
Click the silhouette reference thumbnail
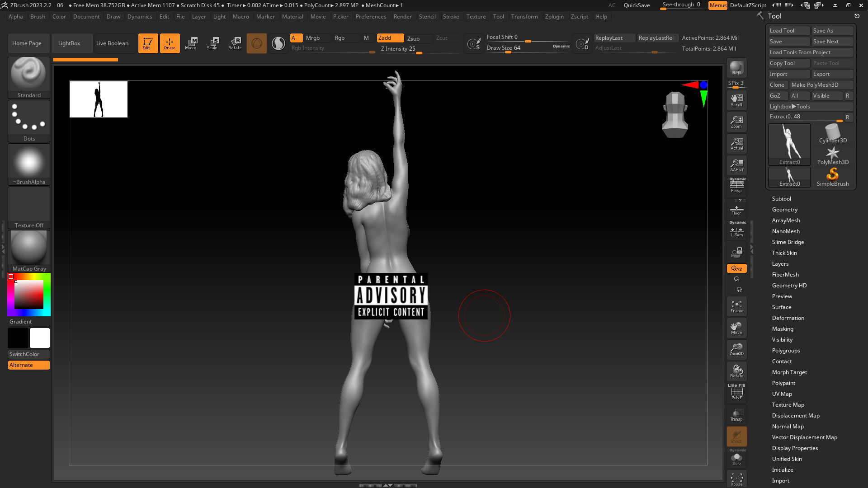pos(99,99)
